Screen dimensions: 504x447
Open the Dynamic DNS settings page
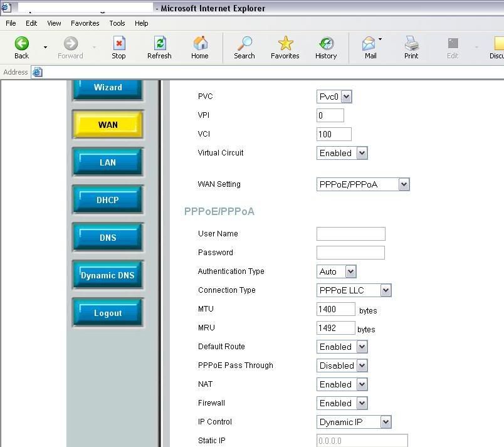pos(108,275)
